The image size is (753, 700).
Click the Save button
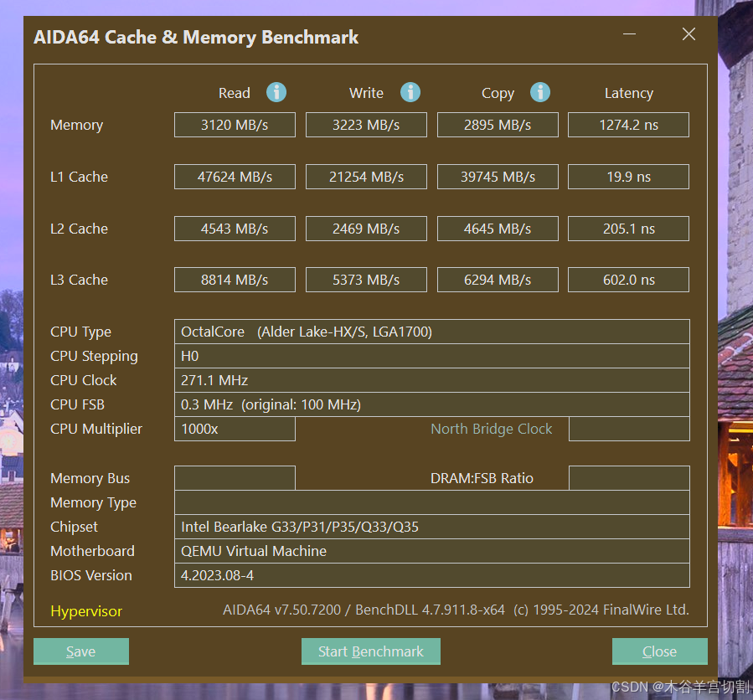(x=81, y=651)
